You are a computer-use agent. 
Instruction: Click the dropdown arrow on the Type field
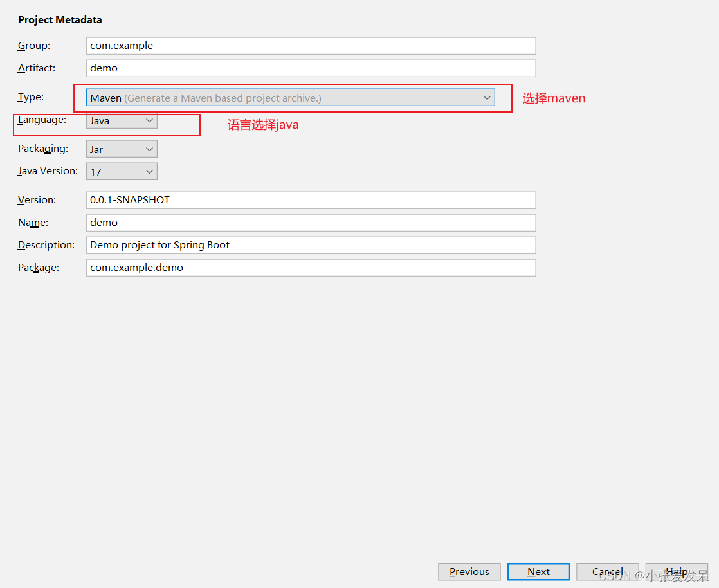coord(487,97)
